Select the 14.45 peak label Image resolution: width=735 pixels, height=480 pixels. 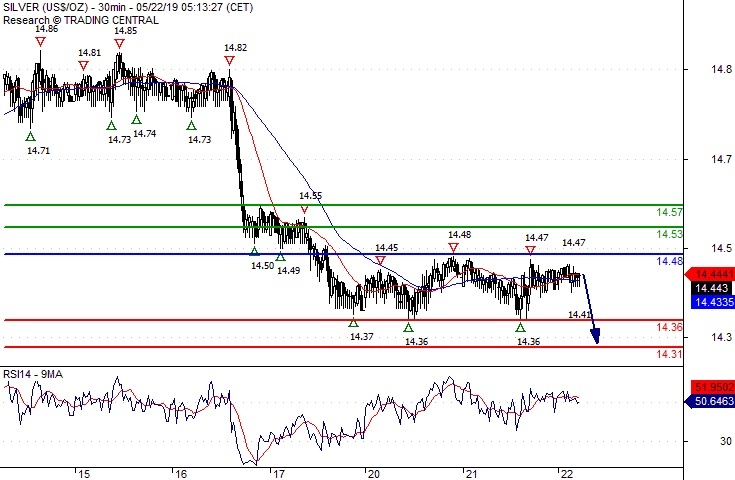(387, 247)
